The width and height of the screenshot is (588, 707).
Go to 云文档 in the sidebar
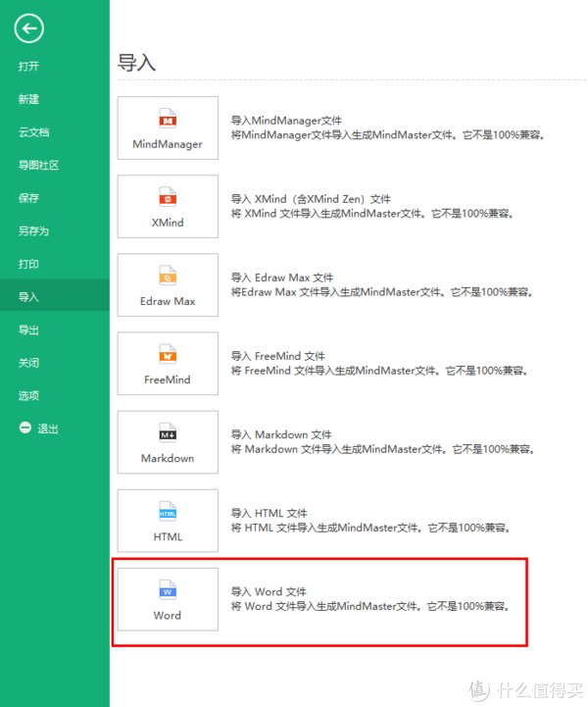(x=33, y=132)
